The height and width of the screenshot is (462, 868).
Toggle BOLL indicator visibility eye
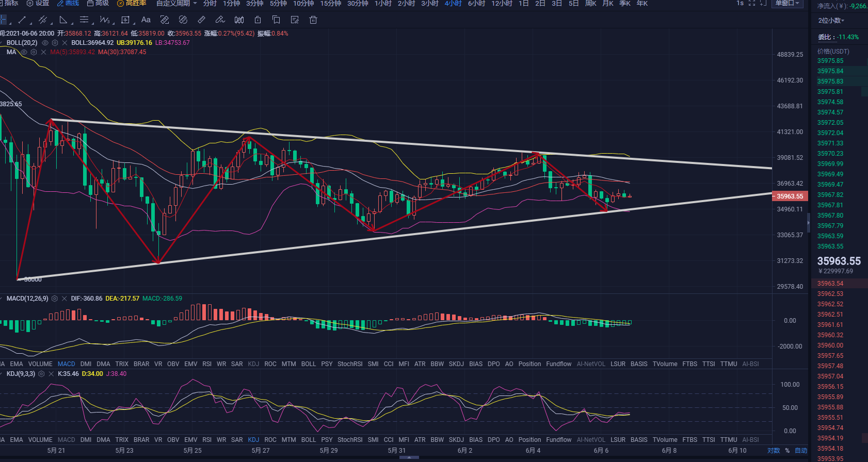45,43
